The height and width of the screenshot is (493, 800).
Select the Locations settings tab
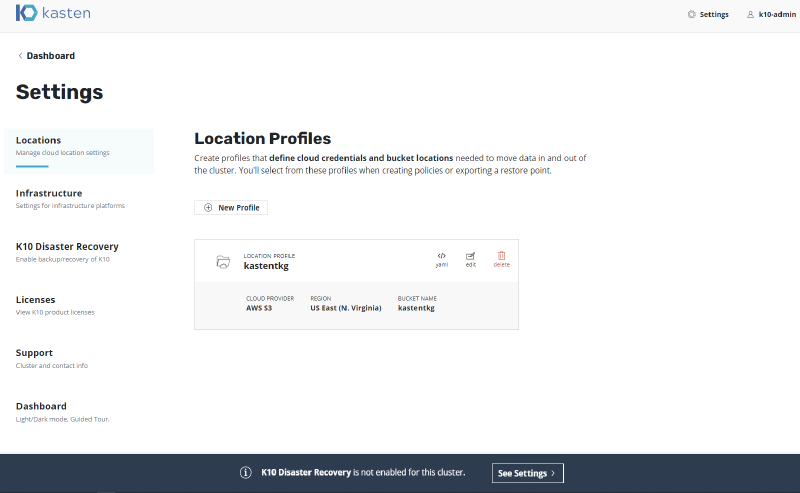(x=79, y=151)
